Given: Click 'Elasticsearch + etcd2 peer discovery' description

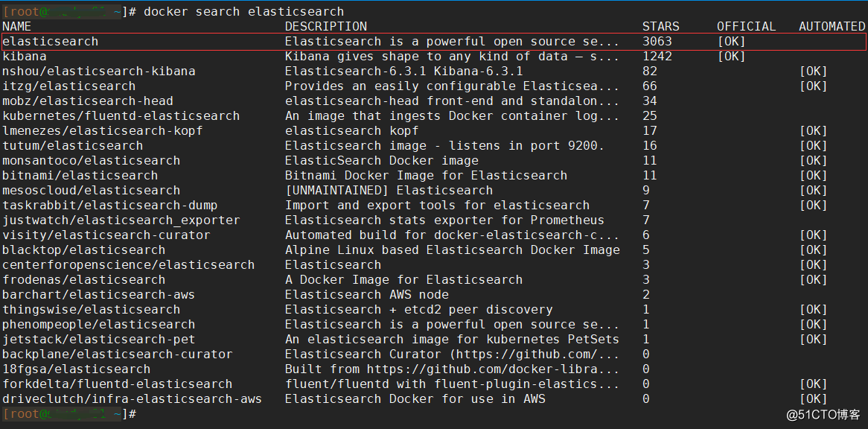Looking at the screenshot, I should 419,309.
